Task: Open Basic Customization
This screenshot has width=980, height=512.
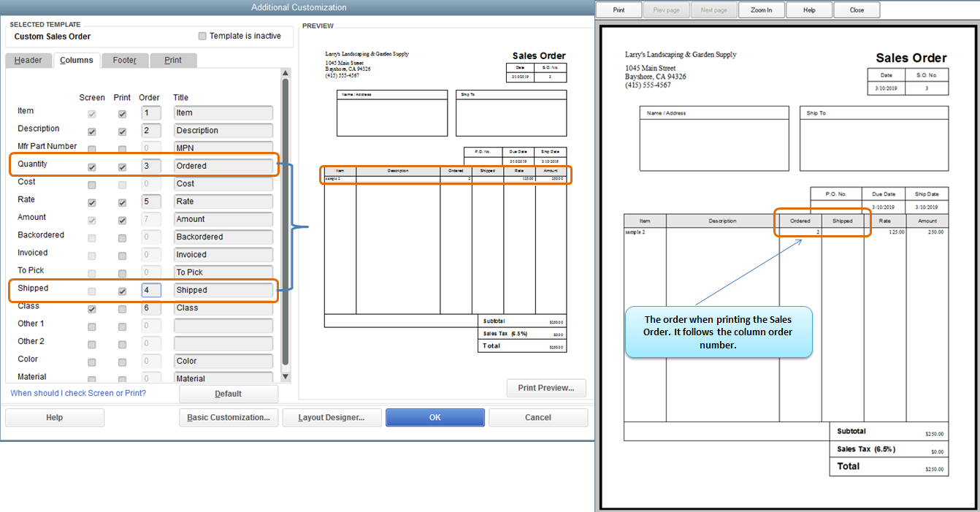Action: 229,417
